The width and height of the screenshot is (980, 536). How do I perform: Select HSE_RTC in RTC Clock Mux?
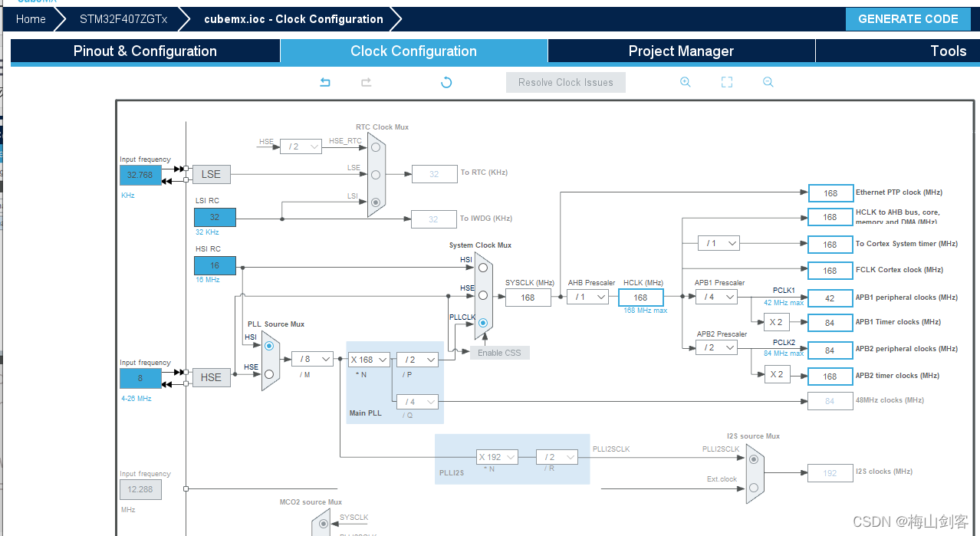(x=376, y=146)
